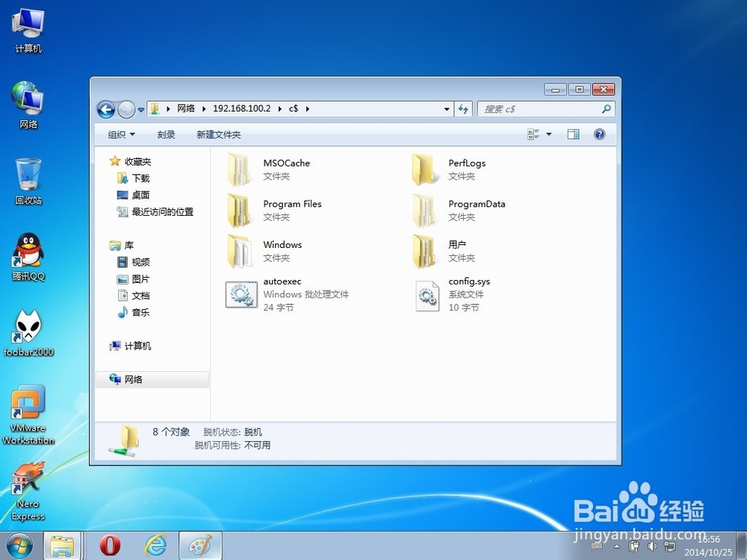This screenshot has width=747, height=560.
Task: Maximize the explorer window
Action: coord(580,89)
